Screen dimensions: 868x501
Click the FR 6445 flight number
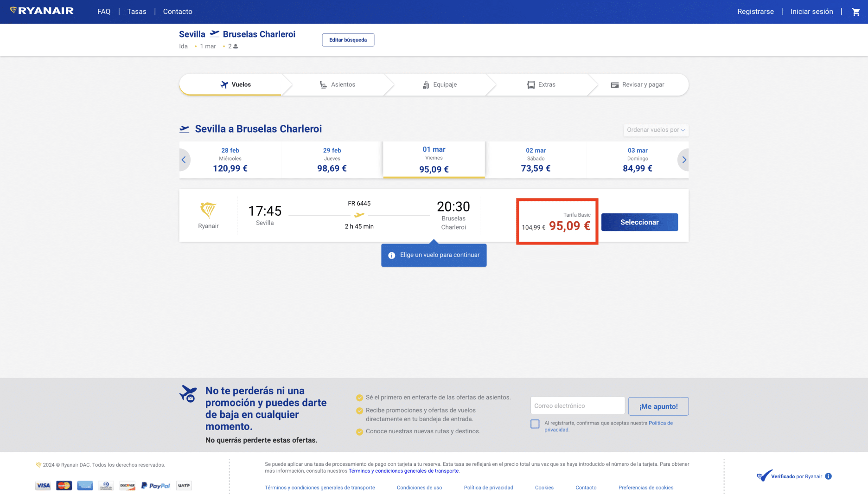(359, 204)
